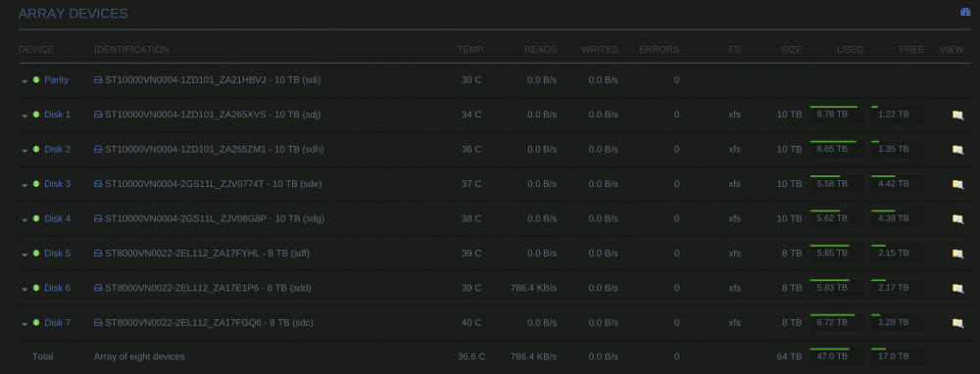Open the Disk 6 settings link

click(x=58, y=288)
